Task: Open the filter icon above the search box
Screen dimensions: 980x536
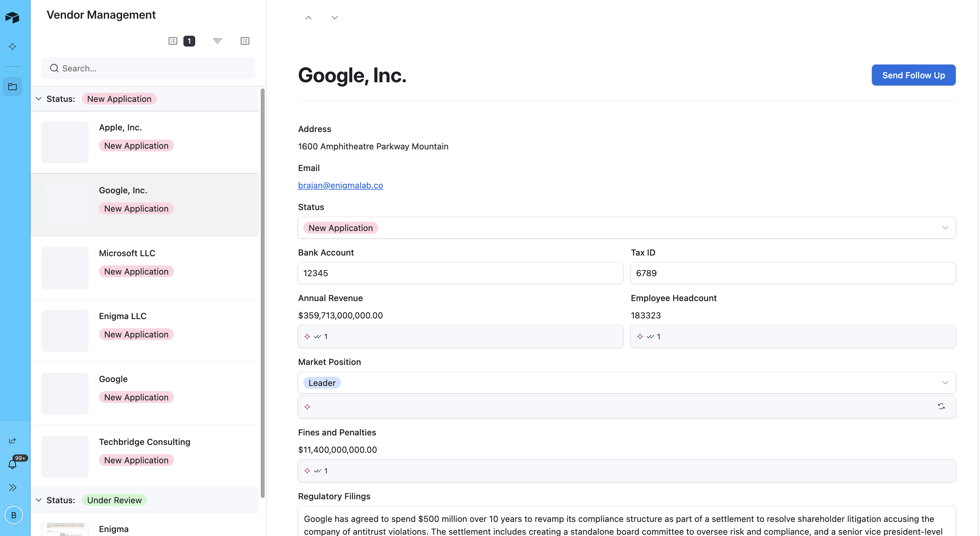Action: [x=217, y=41]
